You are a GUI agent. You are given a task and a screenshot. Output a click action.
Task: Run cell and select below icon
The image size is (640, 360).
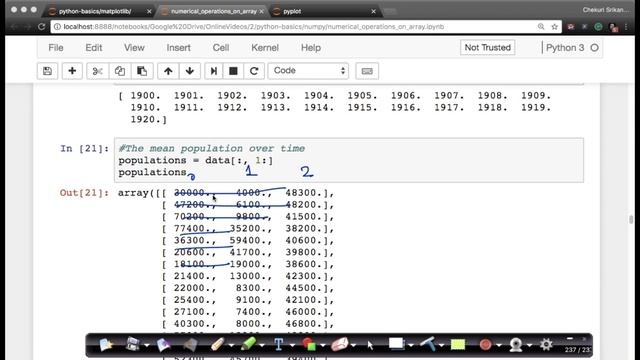(x=213, y=71)
